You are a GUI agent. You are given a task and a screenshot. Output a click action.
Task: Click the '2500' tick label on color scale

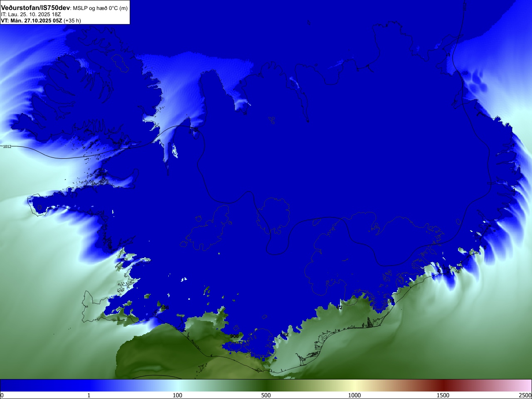point(525,395)
